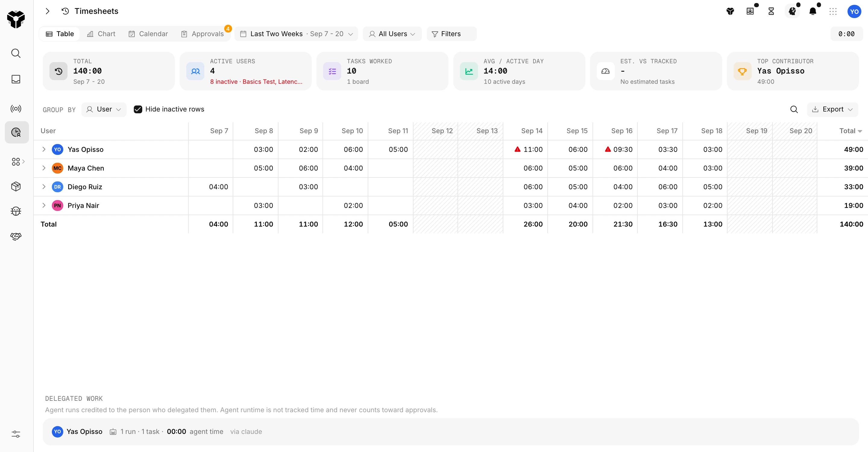Open Yas Opisso delegated work entry
Image resolution: width=868 pixels, height=452 pixels.
[x=451, y=432]
